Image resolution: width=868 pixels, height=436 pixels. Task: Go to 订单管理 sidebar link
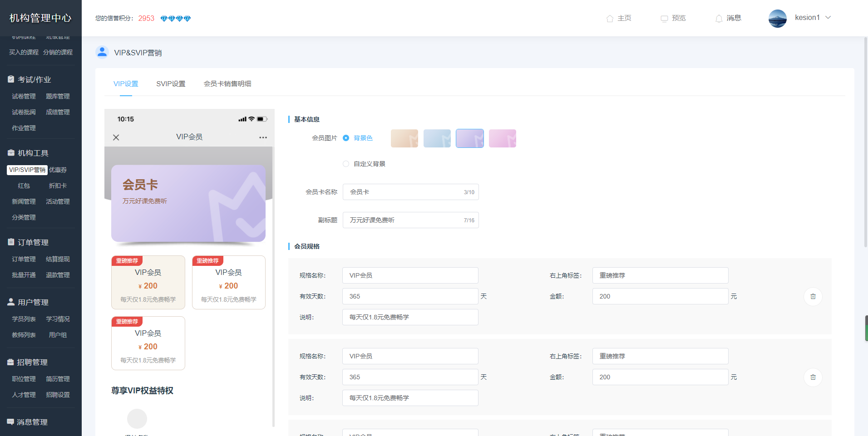point(24,259)
